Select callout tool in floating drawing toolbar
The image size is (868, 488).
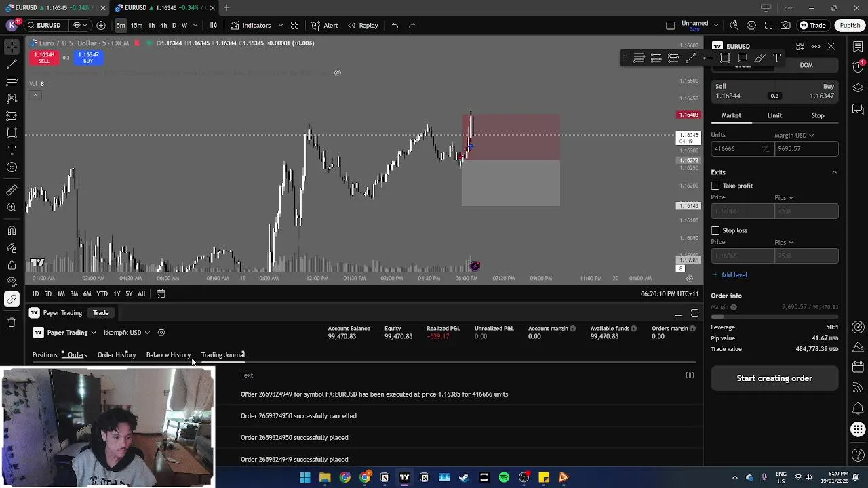coord(743,58)
